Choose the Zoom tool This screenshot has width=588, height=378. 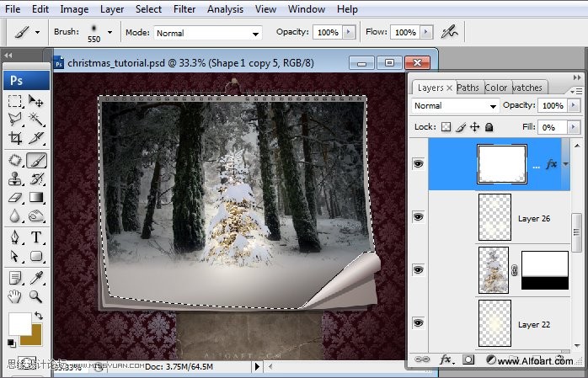tap(36, 295)
